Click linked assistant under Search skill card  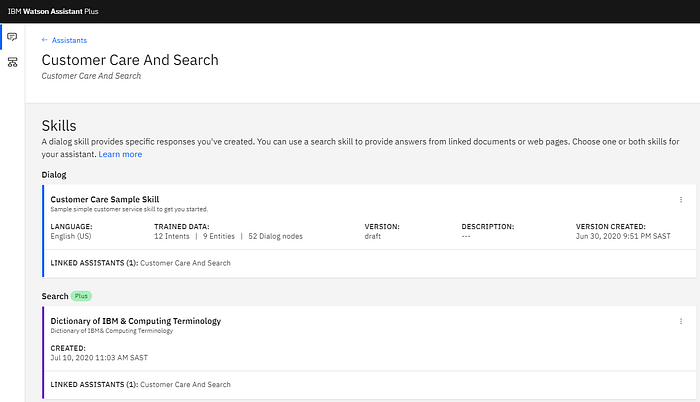point(185,385)
